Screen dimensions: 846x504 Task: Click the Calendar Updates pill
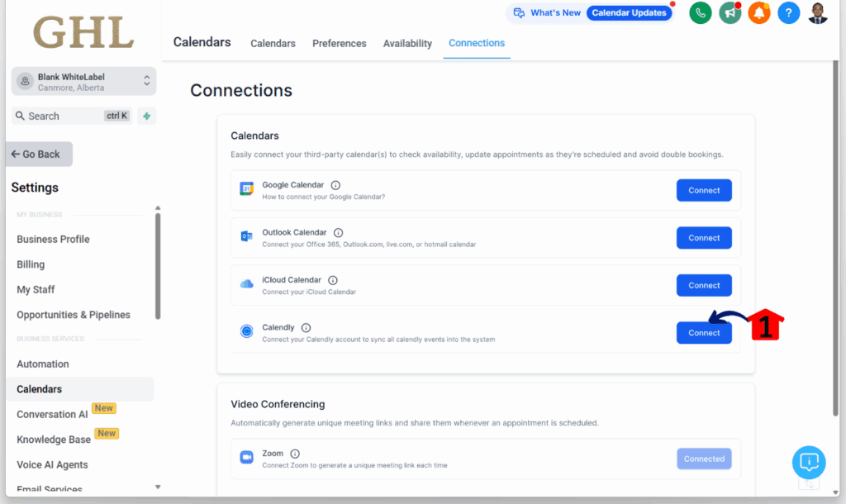point(629,13)
